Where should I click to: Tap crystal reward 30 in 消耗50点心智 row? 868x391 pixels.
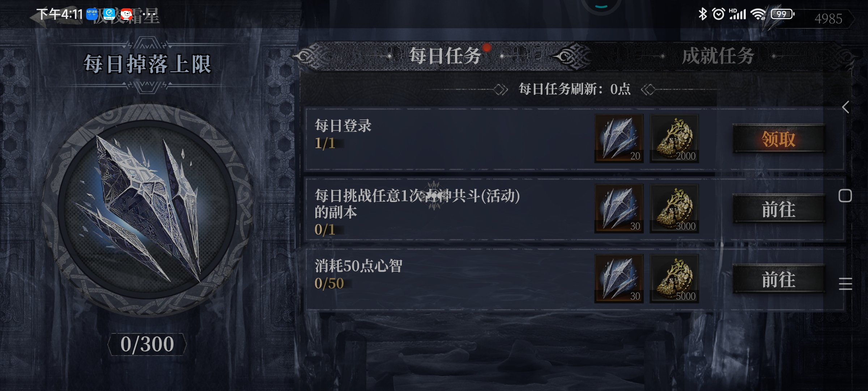[x=619, y=278]
